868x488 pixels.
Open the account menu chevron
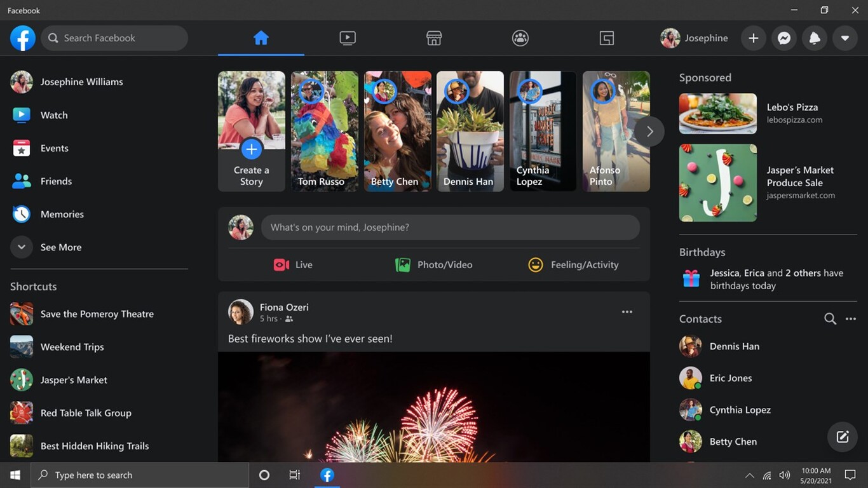844,37
